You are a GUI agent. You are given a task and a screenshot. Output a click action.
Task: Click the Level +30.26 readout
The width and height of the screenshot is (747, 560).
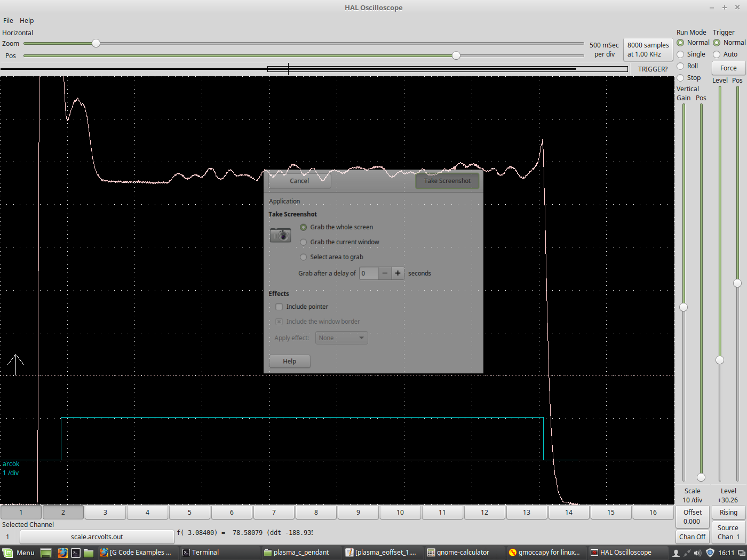click(728, 495)
